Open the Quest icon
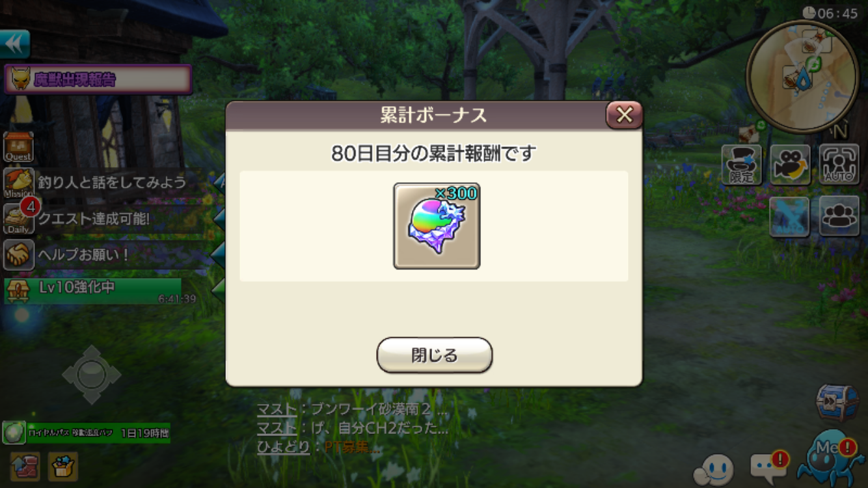868x488 pixels. 18,147
